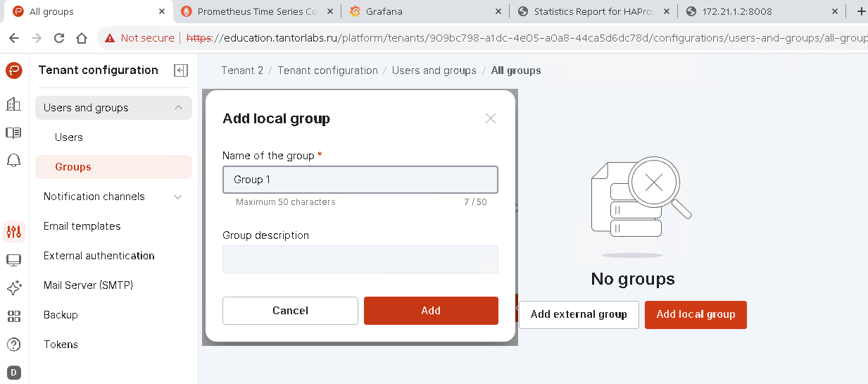Image resolution: width=868 pixels, height=384 pixels.
Task: Click Cancel in the Add local group dialog
Action: tap(290, 311)
